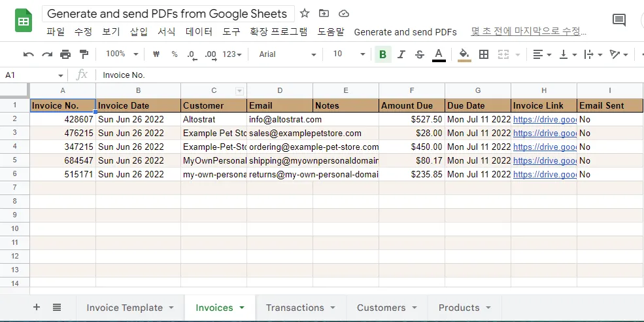Screen dimensions: 644x322
Task: Click the print icon
Action: pyautogui.click(x=65, y=54)
